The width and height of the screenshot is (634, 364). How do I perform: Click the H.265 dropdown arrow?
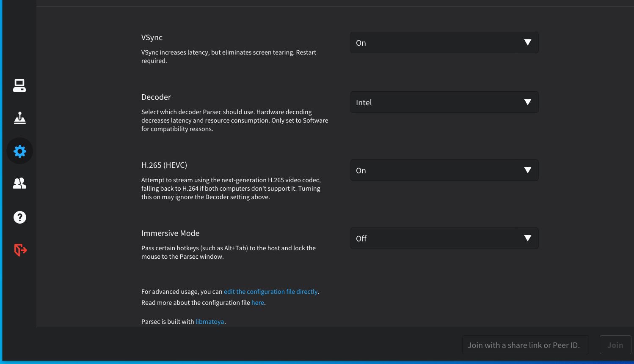coord(527,170)
